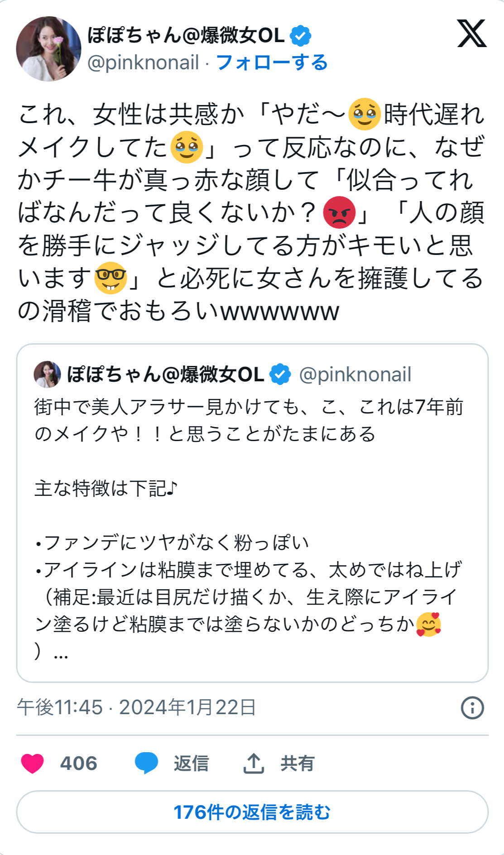Read replies via 176件の返信を読む button
Image resolution: width=504 pixels, height=855 pixels.
(x=252, y=812)
